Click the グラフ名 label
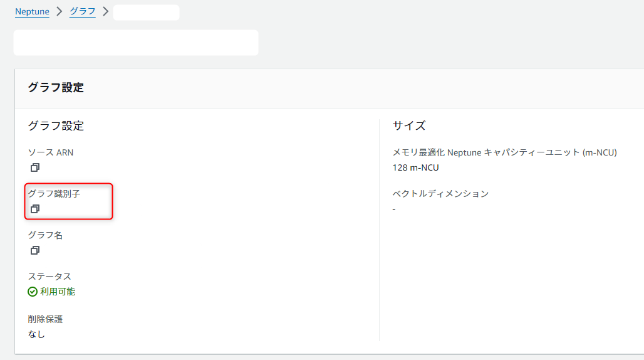The image size is (644, 360). (x=45, y=235)
